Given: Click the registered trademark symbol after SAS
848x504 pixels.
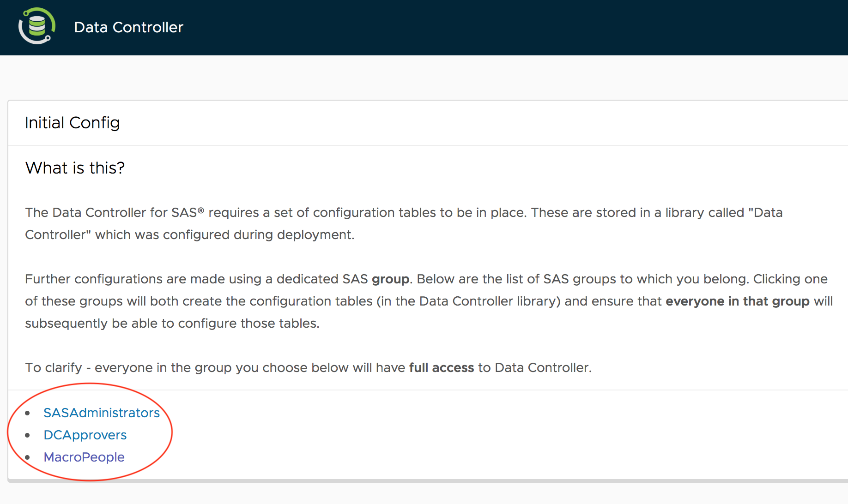Looking at the screenshot, I should 201,210.
